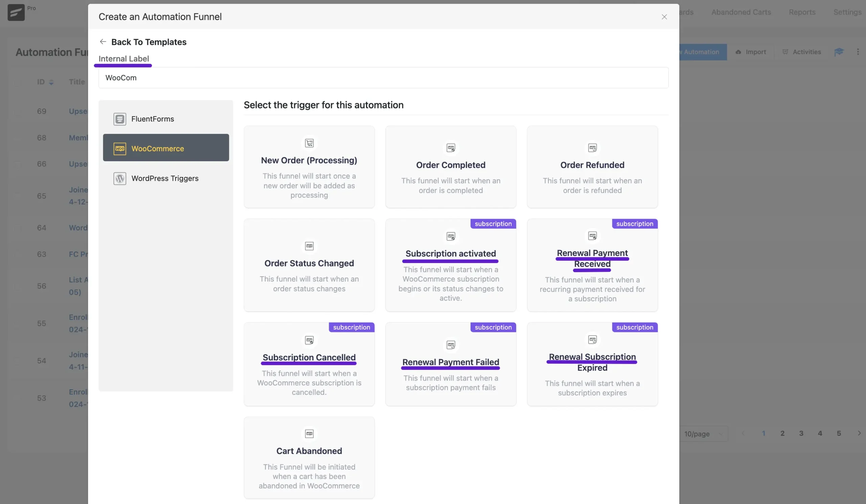The height and width of the screenshot is (504, 866).
Task: Click the Renewal Payment Received trigger icon
Action: 592,236
